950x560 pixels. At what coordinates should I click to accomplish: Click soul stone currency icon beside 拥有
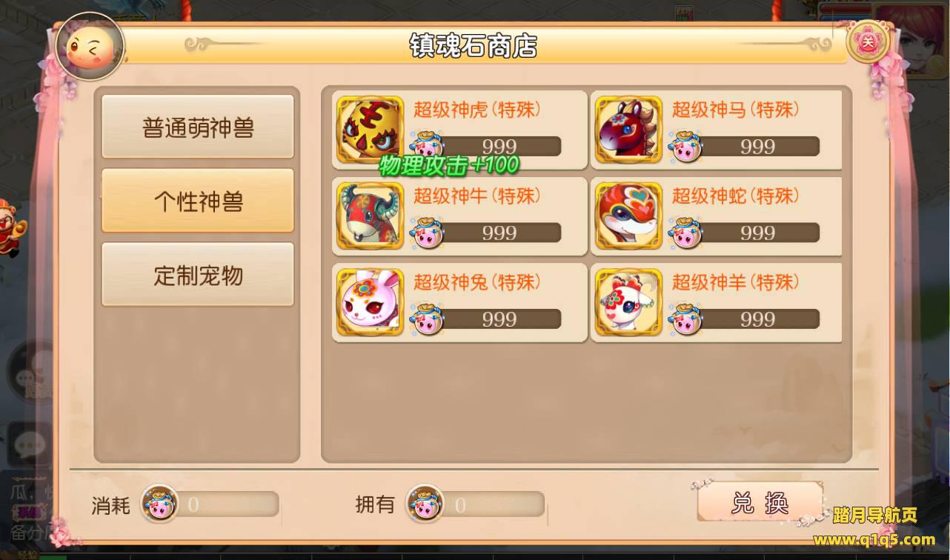[425, 503]
